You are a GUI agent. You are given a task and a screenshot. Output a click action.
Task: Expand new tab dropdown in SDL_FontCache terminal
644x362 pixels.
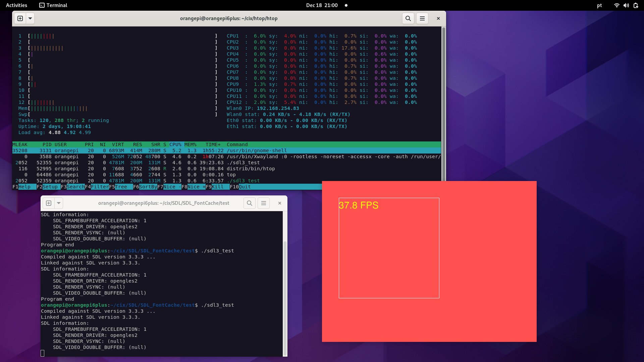[x=59, y=203]
